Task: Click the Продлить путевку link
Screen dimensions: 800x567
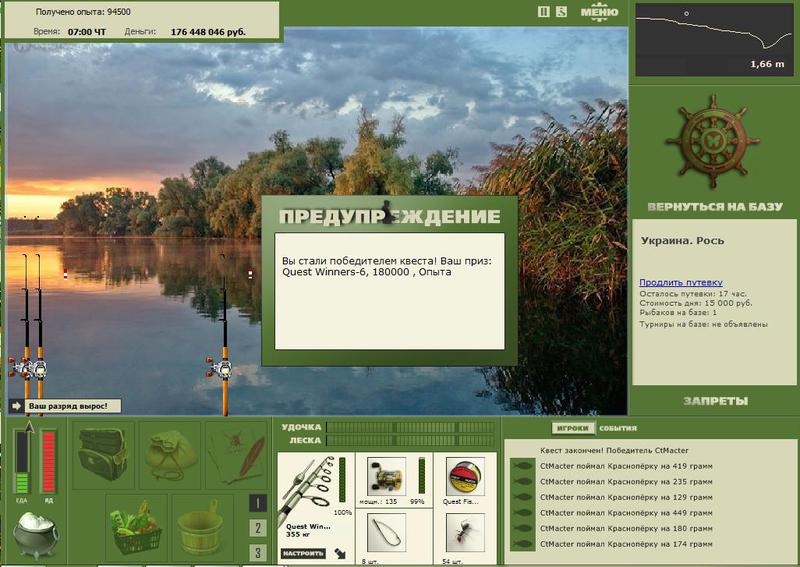Action: coord(681,282)
